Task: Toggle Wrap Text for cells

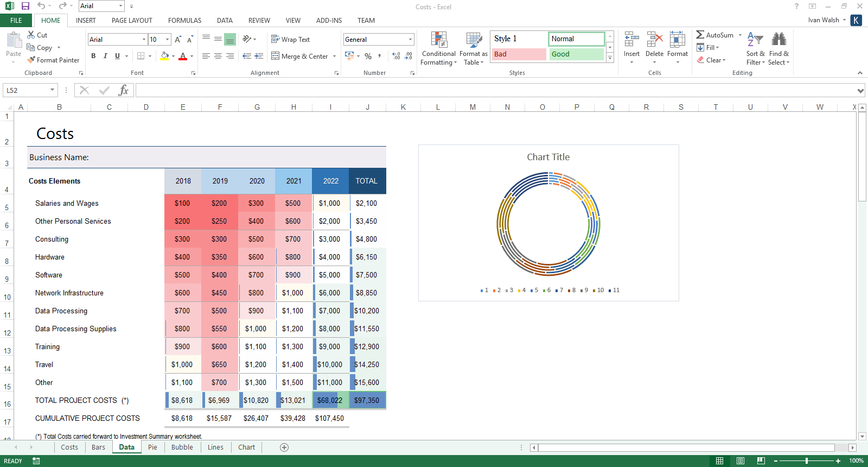Action: tap(290, 40)
